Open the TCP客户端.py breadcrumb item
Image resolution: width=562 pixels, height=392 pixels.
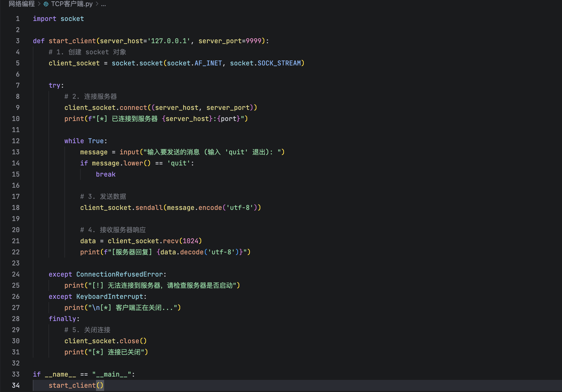pyautogui.click(x=72, y=4)
